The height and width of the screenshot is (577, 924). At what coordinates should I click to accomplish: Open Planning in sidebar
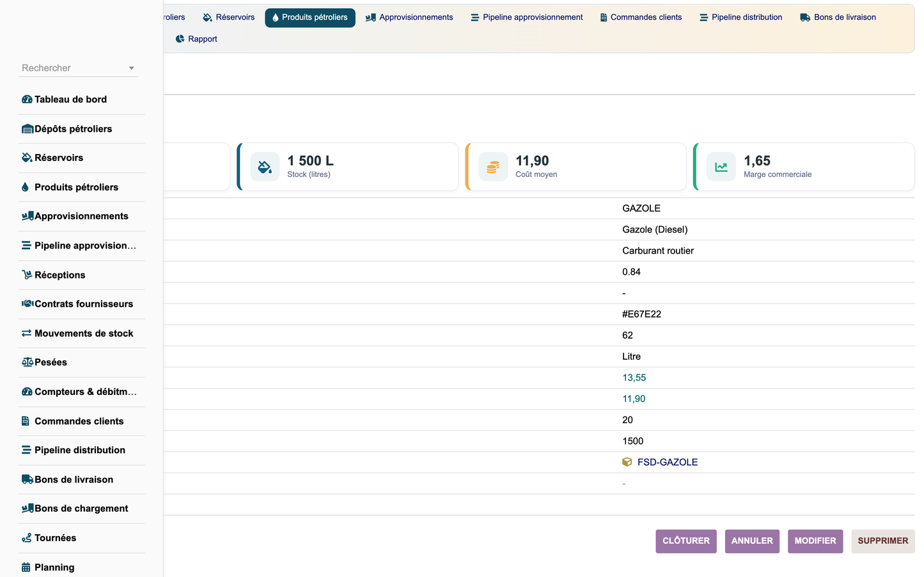click(54, 567)
